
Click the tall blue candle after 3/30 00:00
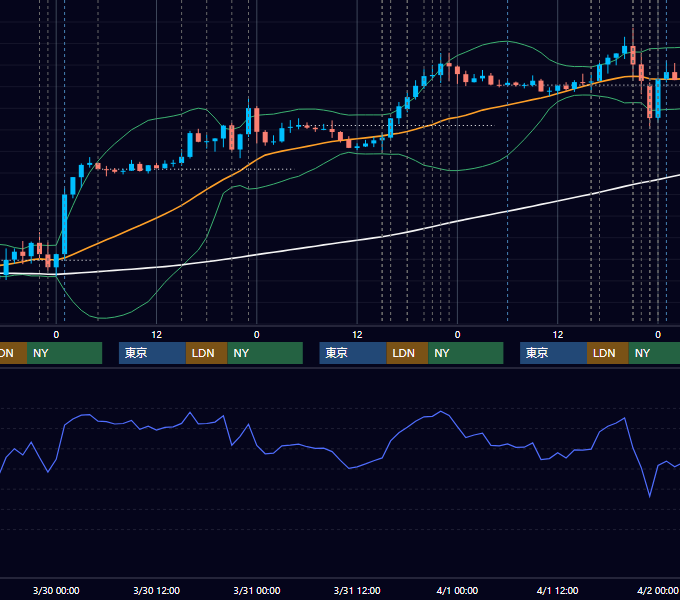65,224
